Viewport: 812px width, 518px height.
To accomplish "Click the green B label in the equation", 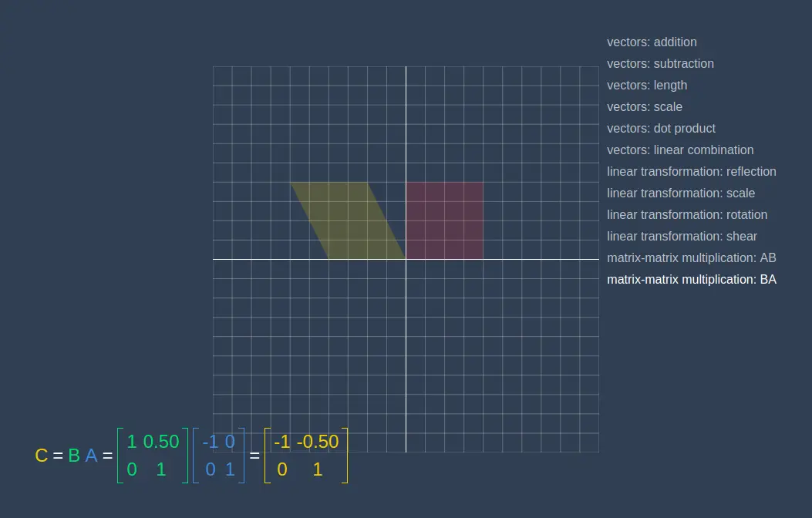I will tap(74, 456).
